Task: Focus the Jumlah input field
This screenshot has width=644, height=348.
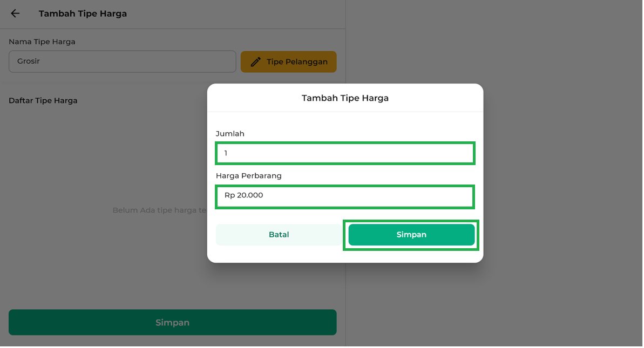Action: click(x=345, y=153)
